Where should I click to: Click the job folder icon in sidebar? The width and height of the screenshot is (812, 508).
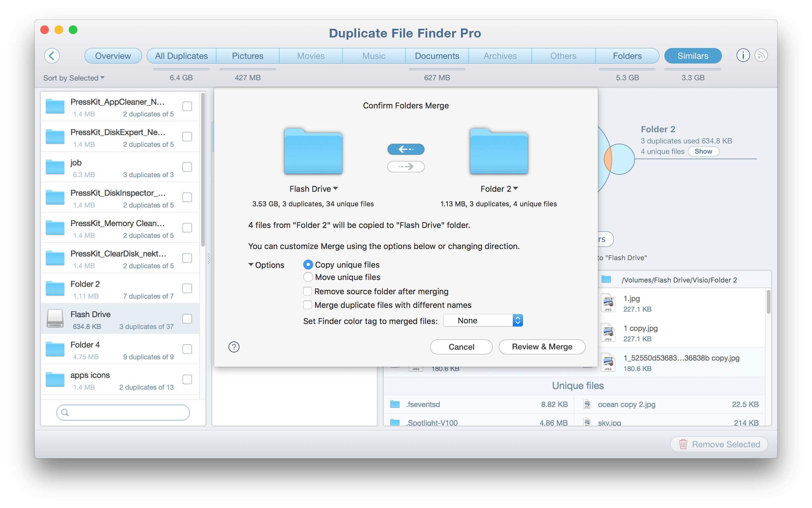pyautogui.click(x=55, y=167)
